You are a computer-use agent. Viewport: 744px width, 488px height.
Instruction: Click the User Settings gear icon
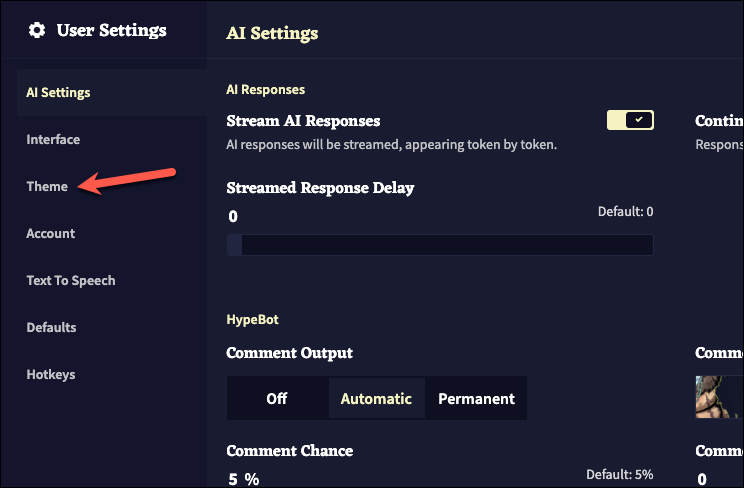37,30
